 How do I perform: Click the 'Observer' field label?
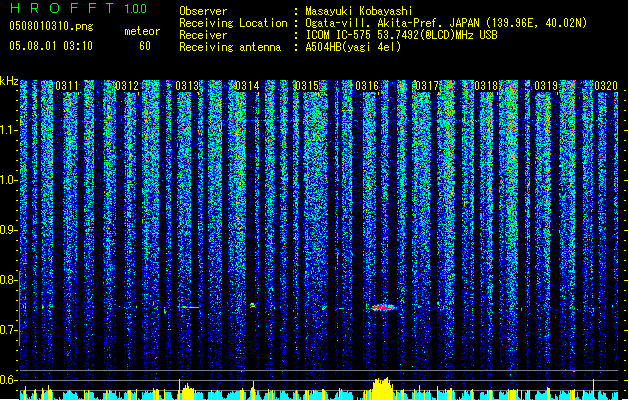[203, 11]
